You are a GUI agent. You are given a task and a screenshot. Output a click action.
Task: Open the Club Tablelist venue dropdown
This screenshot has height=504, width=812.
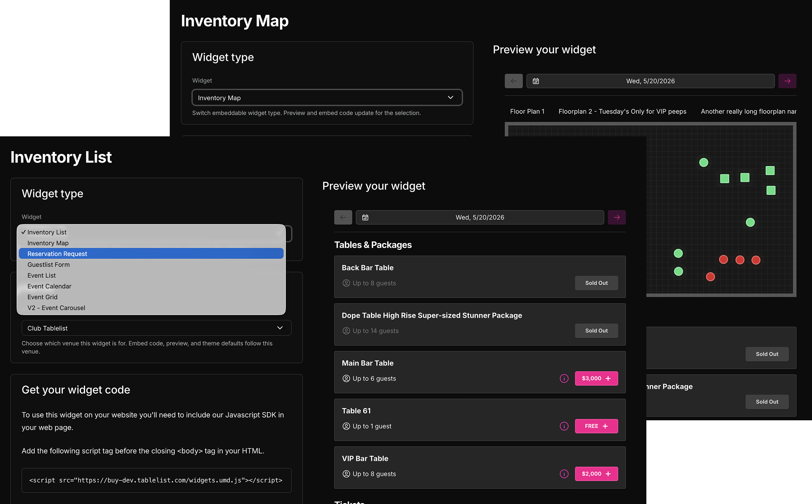click(157, 328)
